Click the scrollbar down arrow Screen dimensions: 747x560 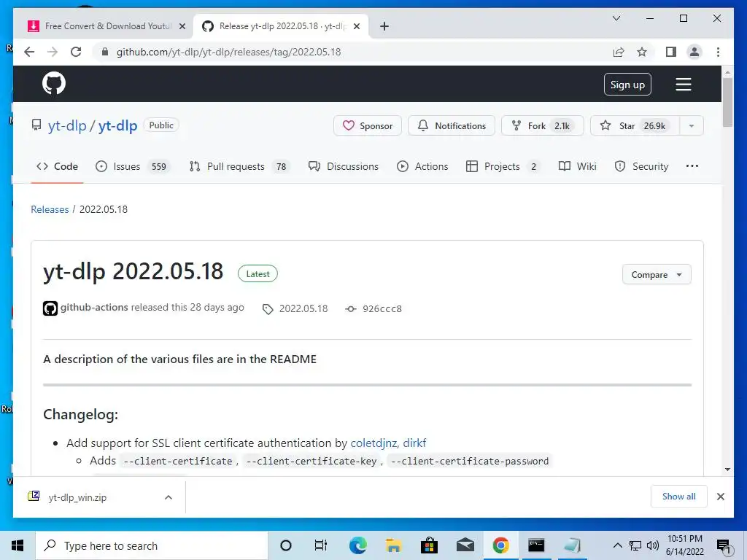pos(727,470)
